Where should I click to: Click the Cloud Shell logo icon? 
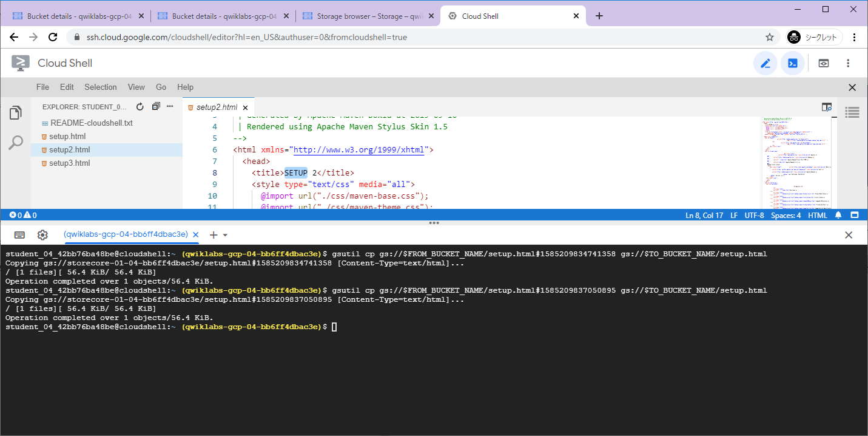tap(21, 63)
